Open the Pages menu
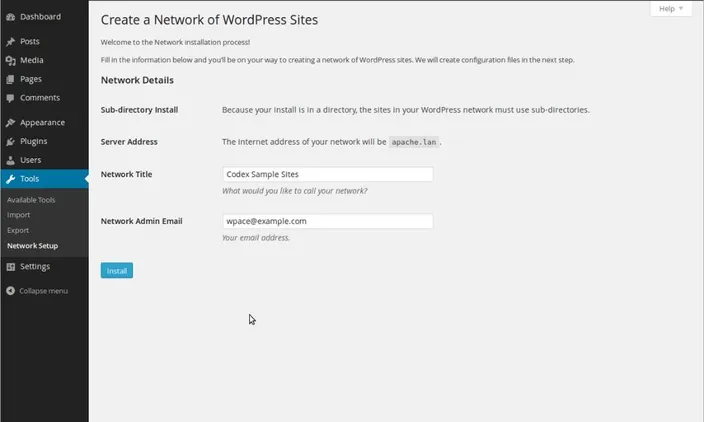Viewport: 704px width, 422px height. pyautogui.click(x=31, y=79)
